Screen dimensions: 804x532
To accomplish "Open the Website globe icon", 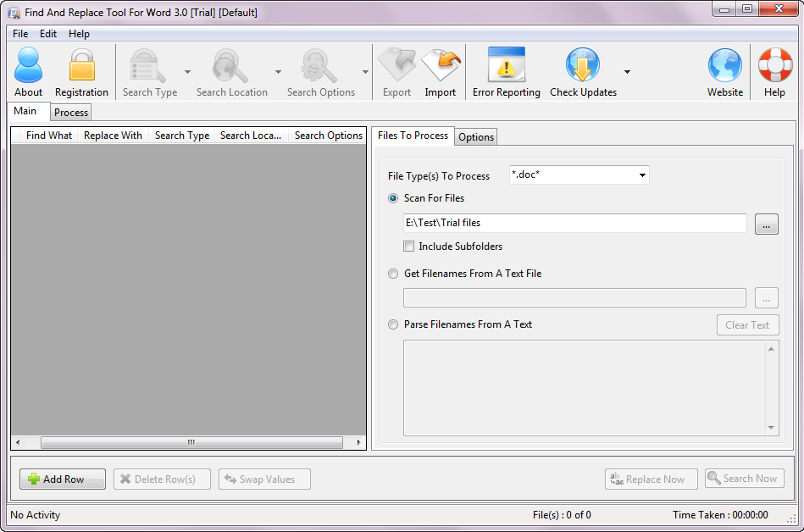I will point(724,66).
